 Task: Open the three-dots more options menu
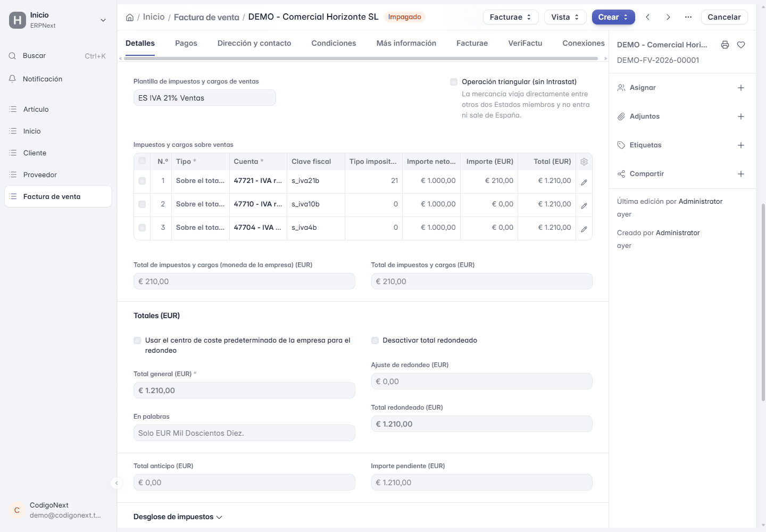click(x=688, y=17)
